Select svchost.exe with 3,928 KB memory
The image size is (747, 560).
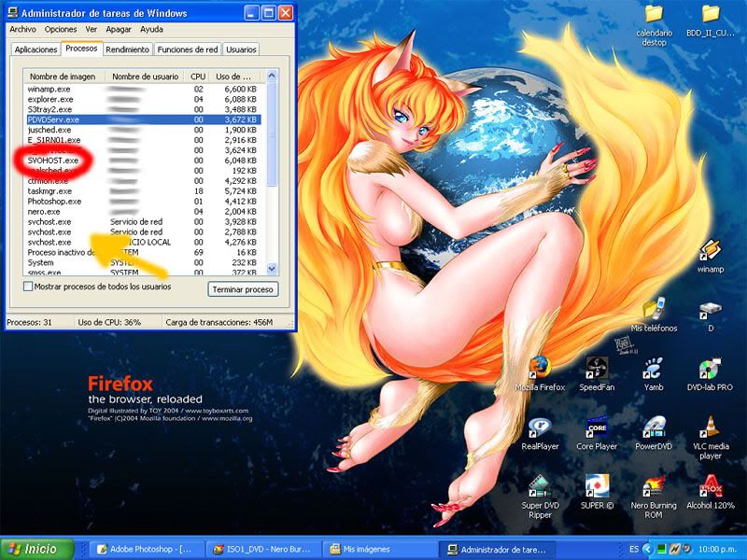pos(144,222)
